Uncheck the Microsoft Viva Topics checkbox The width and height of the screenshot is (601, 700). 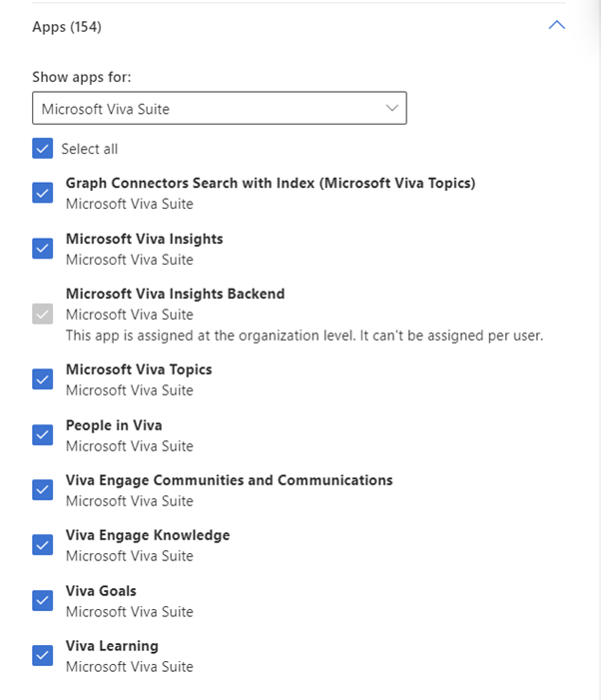42,379
